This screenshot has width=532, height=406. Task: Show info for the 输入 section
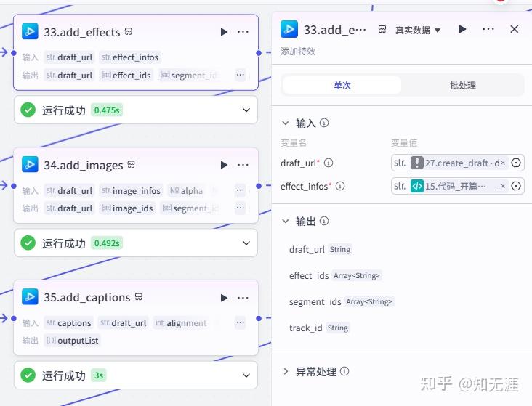pos(324,123)
